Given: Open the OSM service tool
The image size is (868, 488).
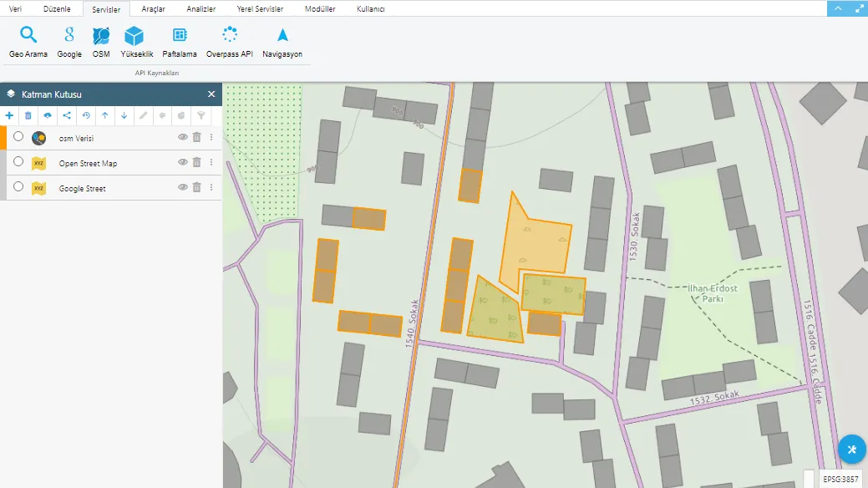Looking at the screenshot, I should [x=101, y=42].
